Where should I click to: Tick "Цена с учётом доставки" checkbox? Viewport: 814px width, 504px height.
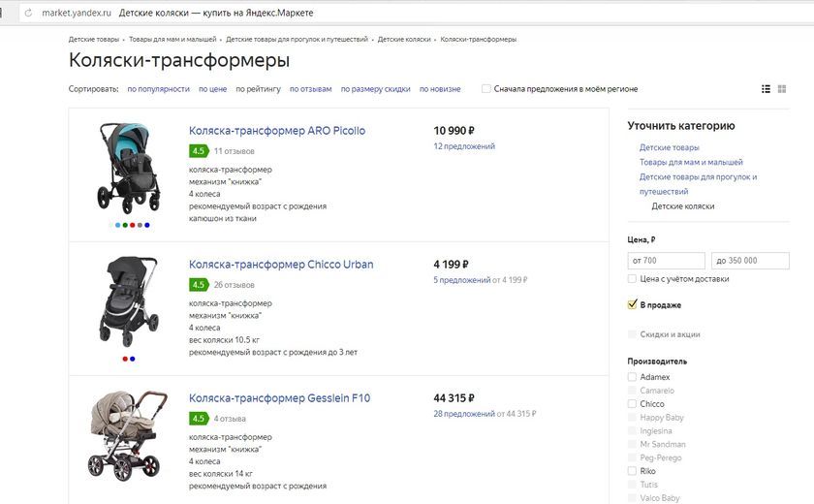[632, 279]
